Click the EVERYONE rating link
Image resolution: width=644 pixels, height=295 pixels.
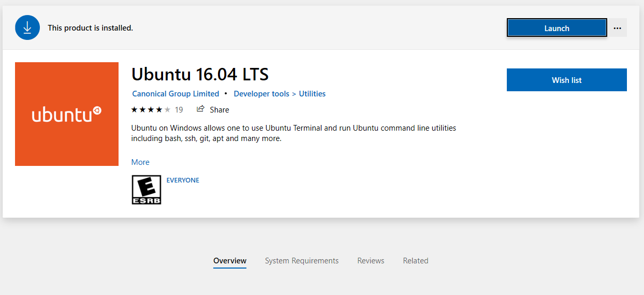(x=183, y=180)
